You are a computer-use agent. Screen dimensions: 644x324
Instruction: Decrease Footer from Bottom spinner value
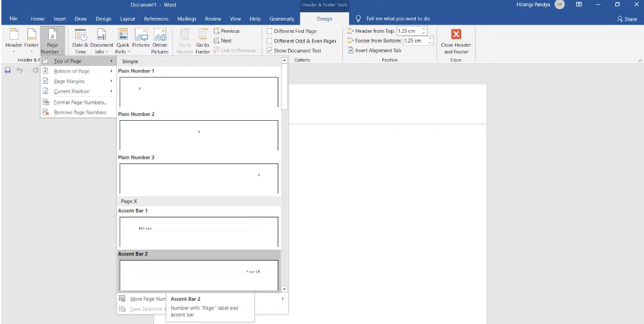430,43
